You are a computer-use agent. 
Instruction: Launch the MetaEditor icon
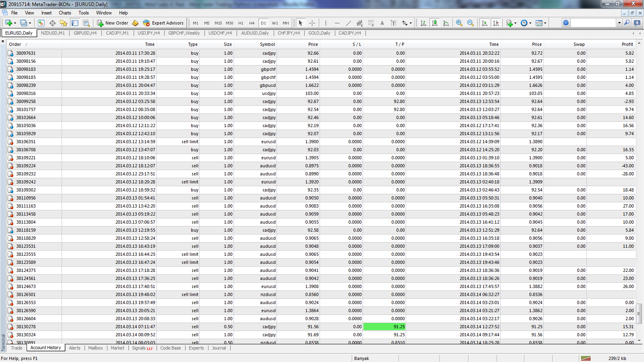pyautogui.click(x=135, y=23)
